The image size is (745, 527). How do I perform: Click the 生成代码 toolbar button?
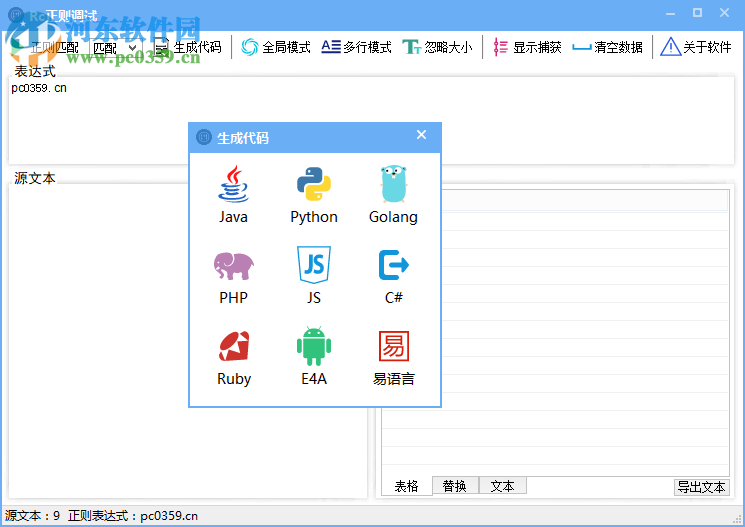point(188,47)
